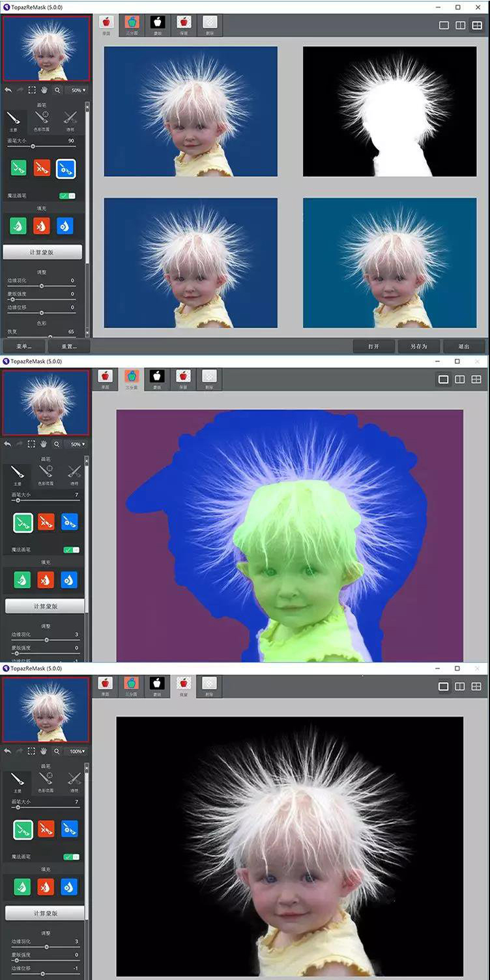Click the 另存为 save-as button
Image resolution: width=490 pixels, height=980 pixels.
point(418,346)
